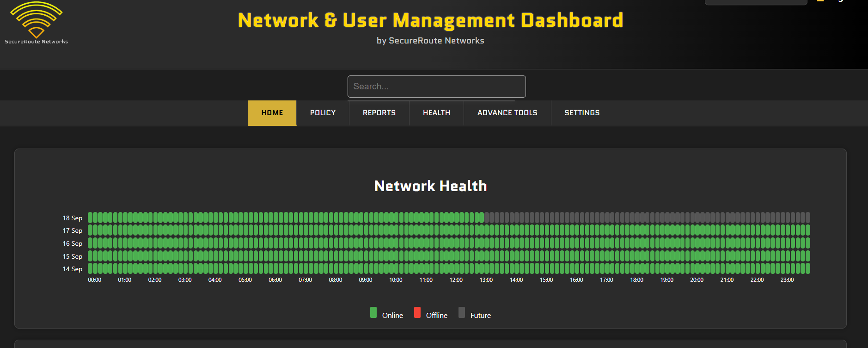Click the 23:00 time axis label
Image resolution: width=868 pixels, height=348 pixels.
(787, 280)
